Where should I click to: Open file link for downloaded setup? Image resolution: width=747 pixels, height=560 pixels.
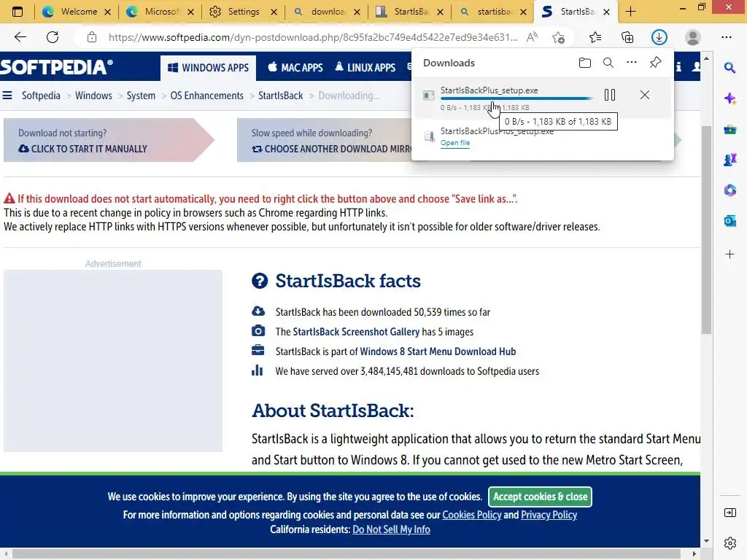(455, 143)
